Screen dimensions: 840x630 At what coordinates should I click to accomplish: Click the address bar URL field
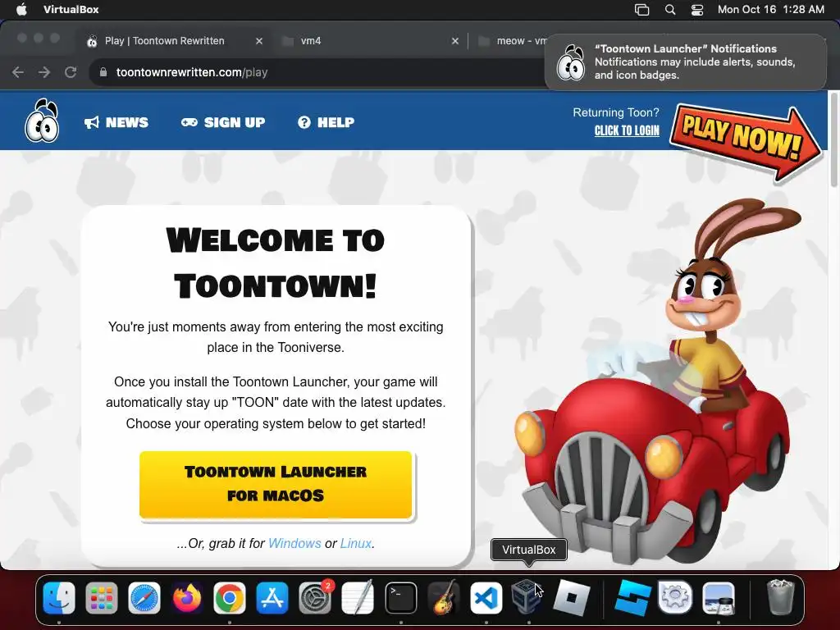[x=316, y=72]
